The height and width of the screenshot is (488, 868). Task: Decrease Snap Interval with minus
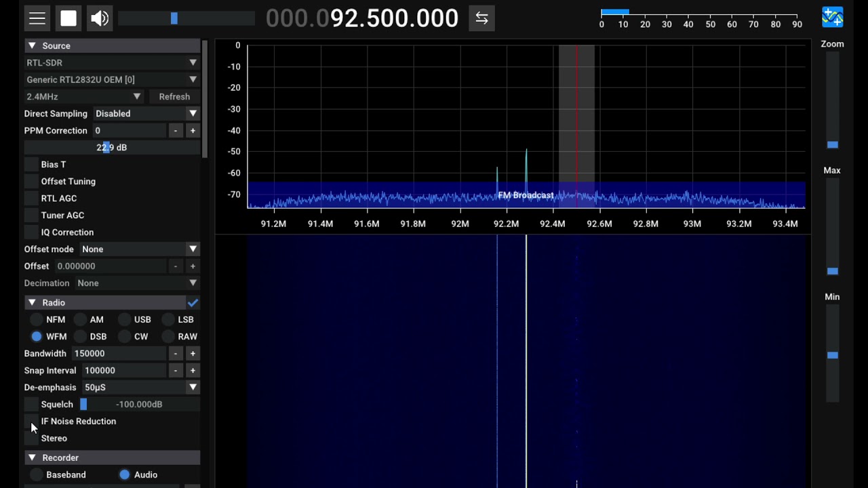point(176,370)
